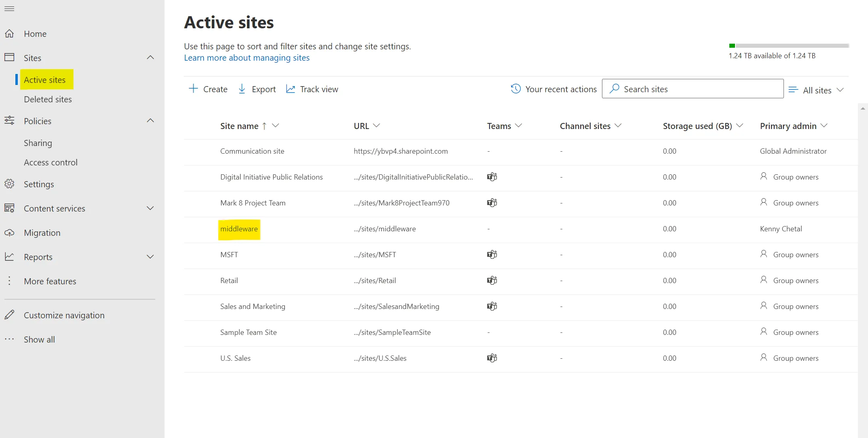This screenshot has width=868, height=438.
Task: Click Customize navigation pencil icon
Action: coord(9,315)
